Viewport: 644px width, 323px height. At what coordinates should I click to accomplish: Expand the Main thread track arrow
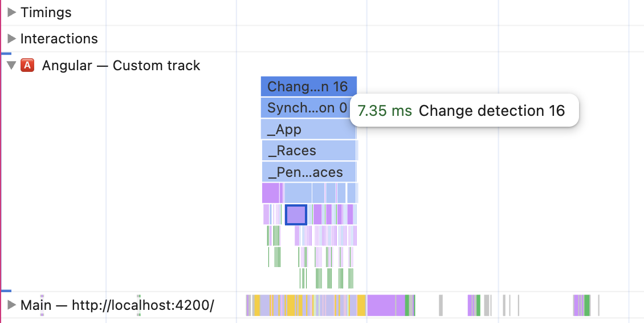pyautogui.click(x=12, y=305)
